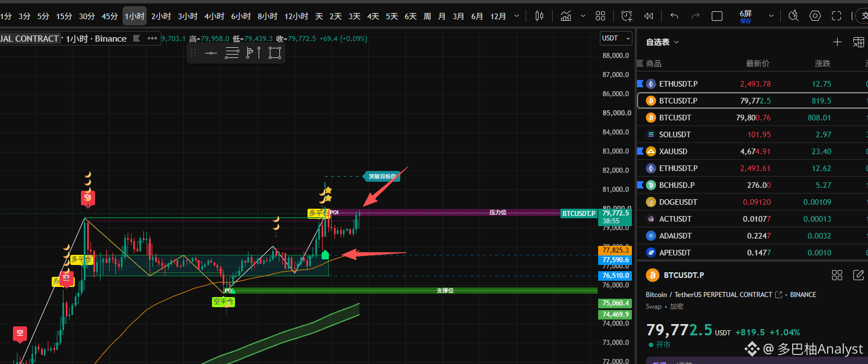The width and height of the screenshot is (868, 364).
Task: Sort watchlist by 最新价 column header
Action: pos(758,64)
